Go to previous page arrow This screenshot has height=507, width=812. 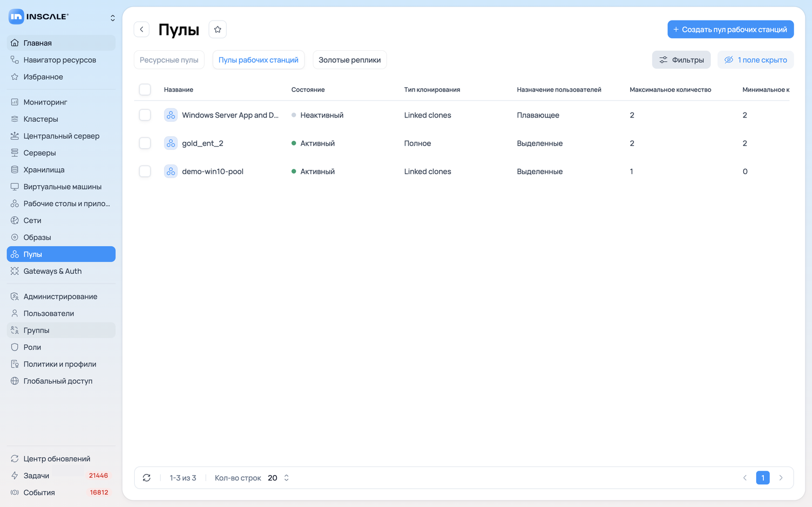tap(745, 478)
